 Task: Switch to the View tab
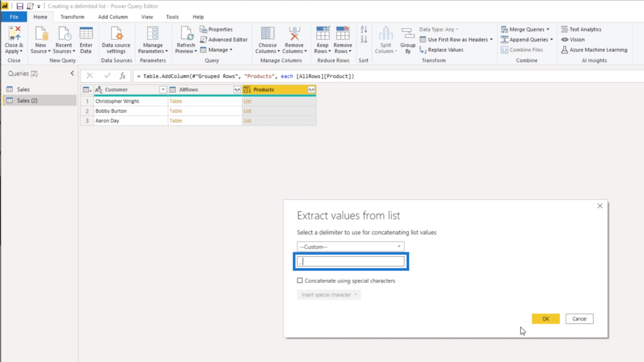(147, 17)
